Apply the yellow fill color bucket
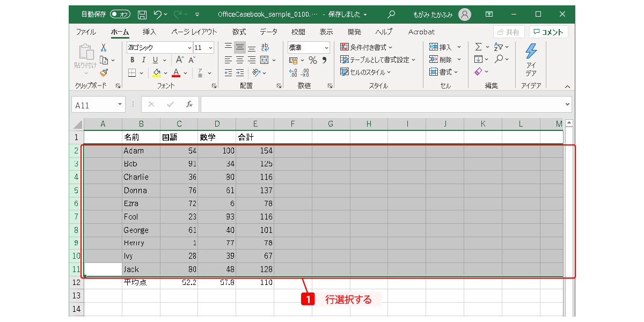This screenshot has height=322, width=644. (157, 72)
